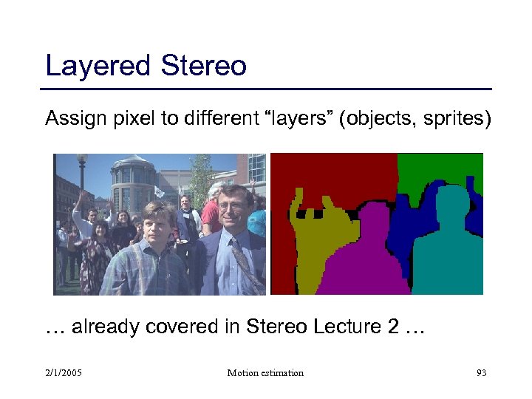Viewport: 532px width, 399px height.
Task: Click the "Layered Stereo" slide title
Action: (146, 66)
